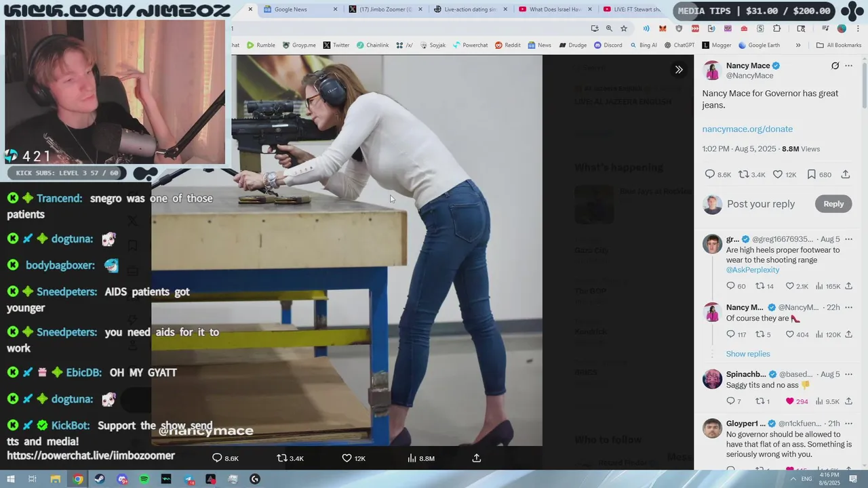The height and width of the screenshot is (488, 868).
Task: Click the zoom magnifier icon in address bar
Action: coord(609,28)
